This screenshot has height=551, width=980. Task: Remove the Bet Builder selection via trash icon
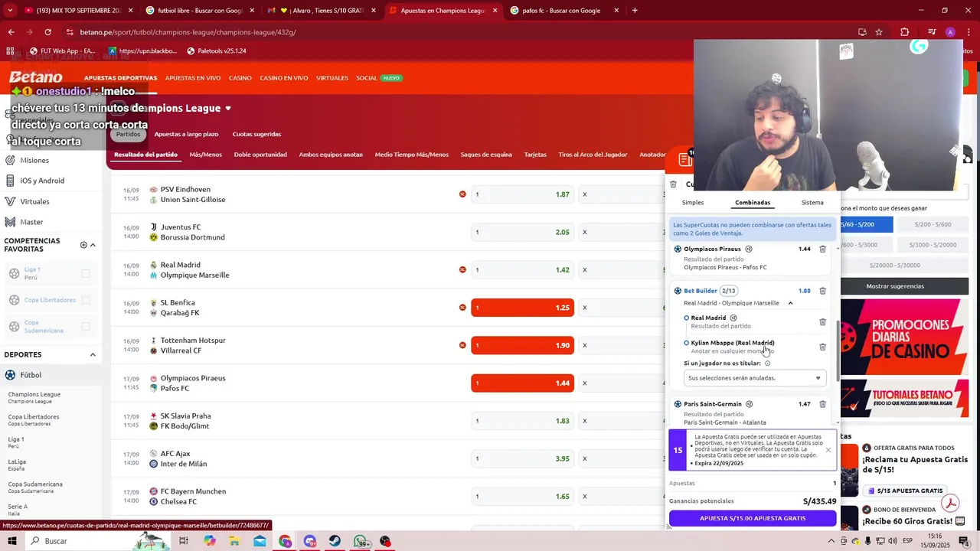[822, 291]
